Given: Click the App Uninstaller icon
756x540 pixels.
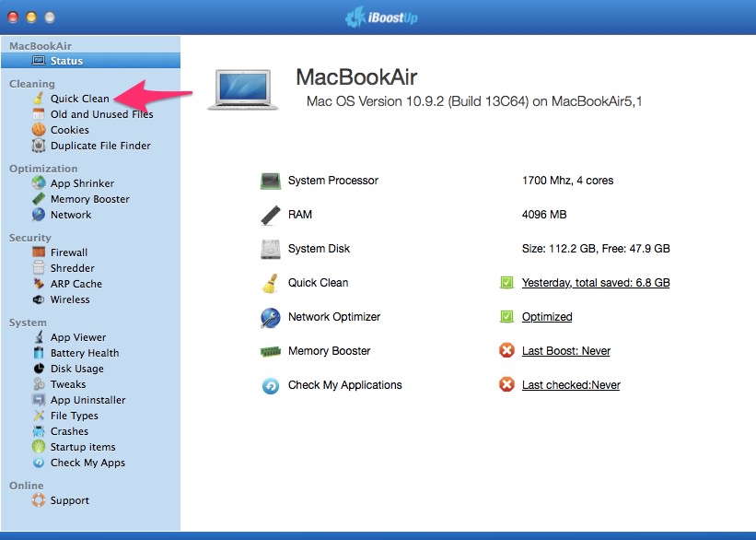Looking at the screenshot, I should [39, 400].
